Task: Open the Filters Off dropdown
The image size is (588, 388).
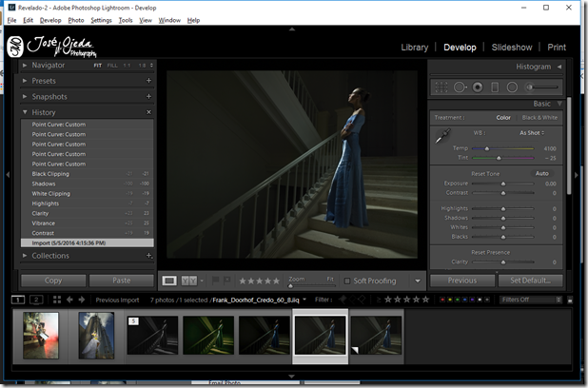Action: click(530, 300)
